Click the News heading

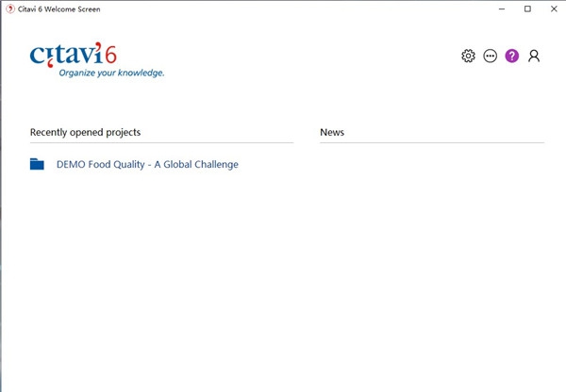(332, 132)
